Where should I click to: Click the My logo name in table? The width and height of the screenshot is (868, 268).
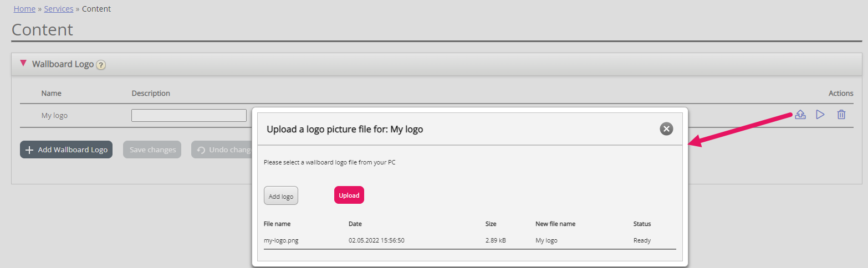54,115
